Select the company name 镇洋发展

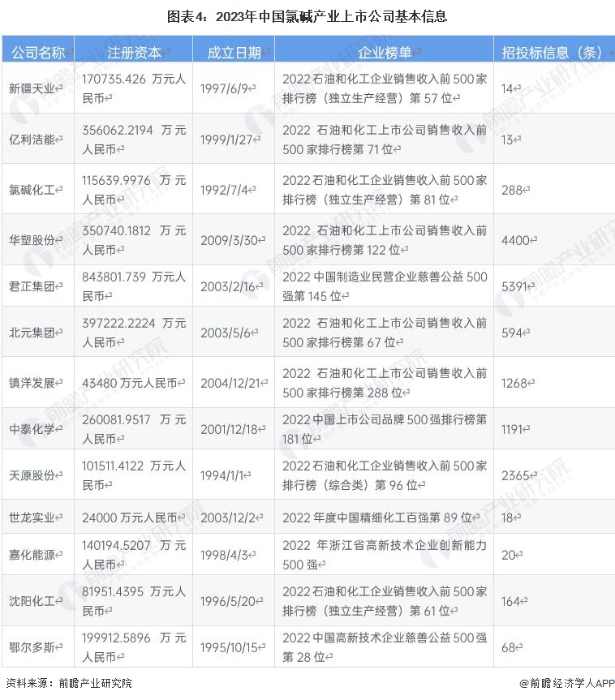pyautogui.click(x=32, y=383)
